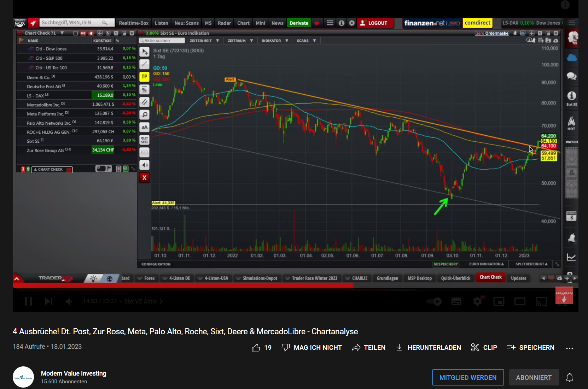Open more actions three-dot menu below video

pyautogui.click(x=569, y=348)
